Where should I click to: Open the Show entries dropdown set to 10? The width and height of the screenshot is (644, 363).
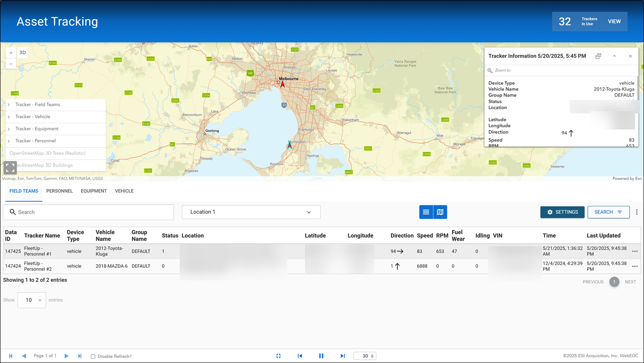click(31, 300)
